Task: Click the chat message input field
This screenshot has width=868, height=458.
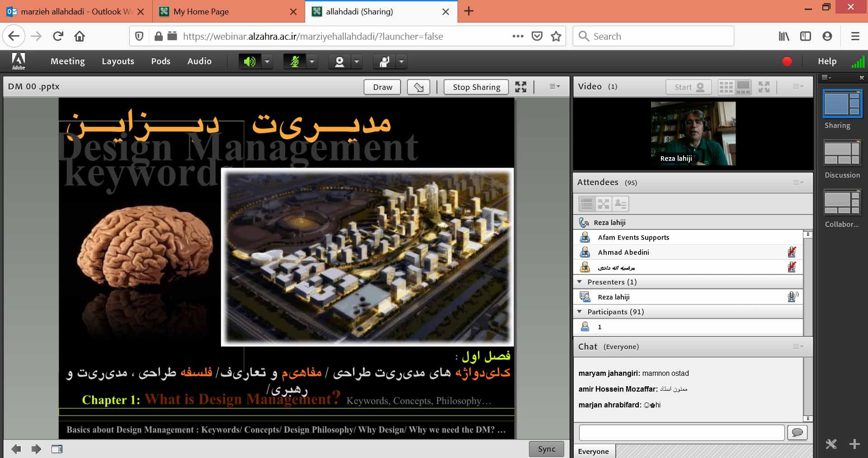Action: [682, 433]
